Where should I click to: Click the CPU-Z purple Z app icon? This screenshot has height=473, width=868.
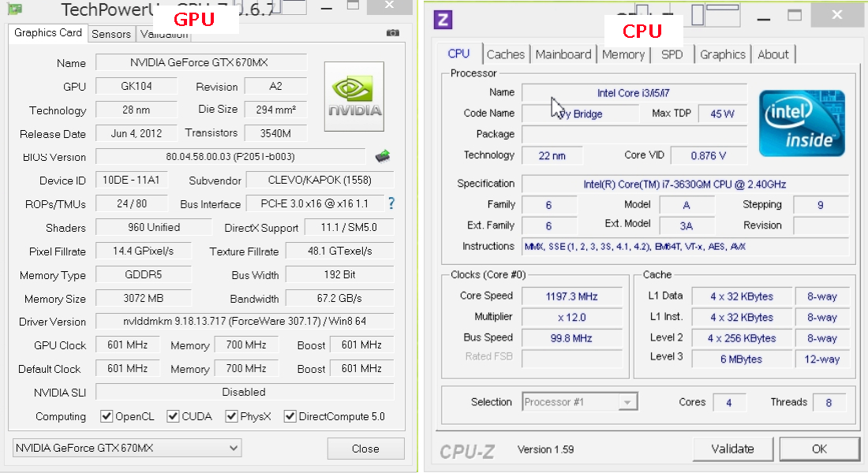click(443, 20)
